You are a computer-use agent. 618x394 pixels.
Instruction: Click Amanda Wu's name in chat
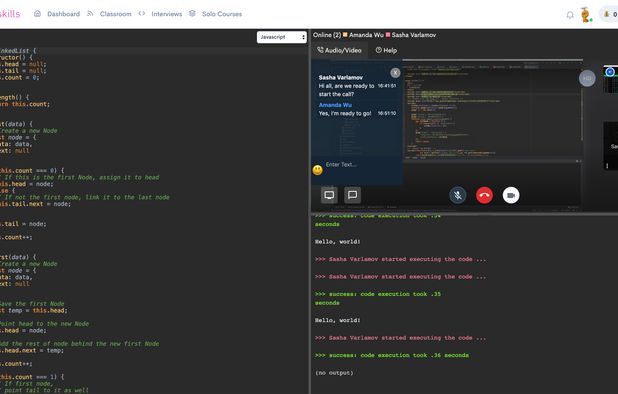click(335, 105)
